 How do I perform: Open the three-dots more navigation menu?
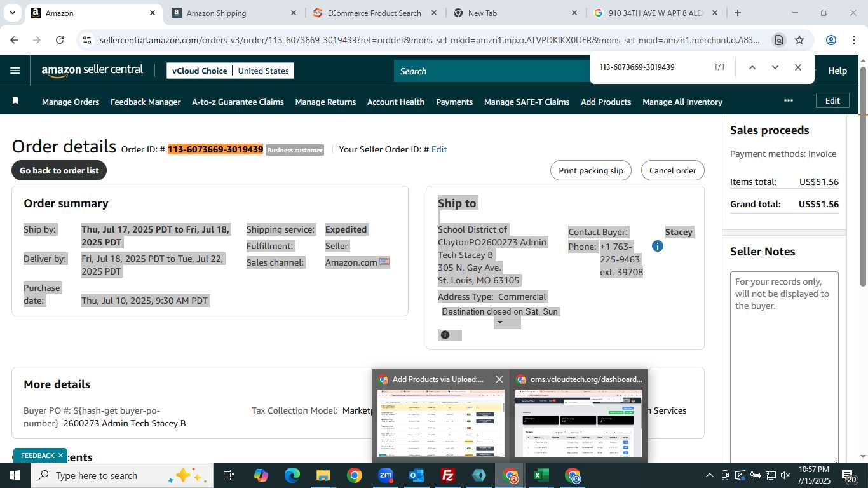pyautogui.click(x=789, y=100)
